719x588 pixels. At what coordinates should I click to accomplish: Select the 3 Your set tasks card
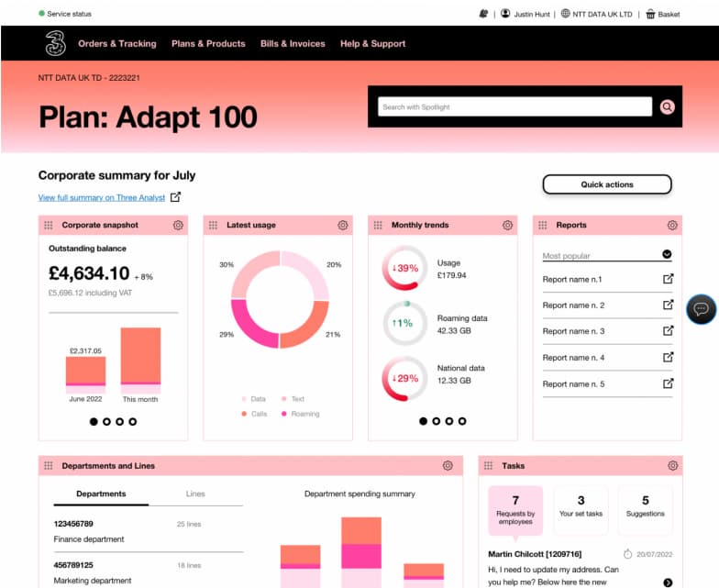click(x=581, y=510)
